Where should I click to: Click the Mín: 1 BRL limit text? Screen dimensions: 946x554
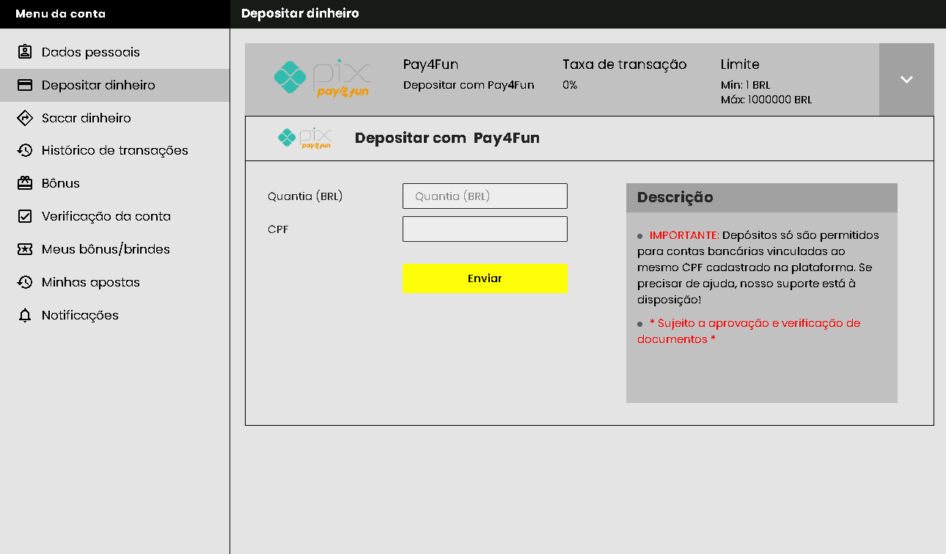click(x=745, y=85)
